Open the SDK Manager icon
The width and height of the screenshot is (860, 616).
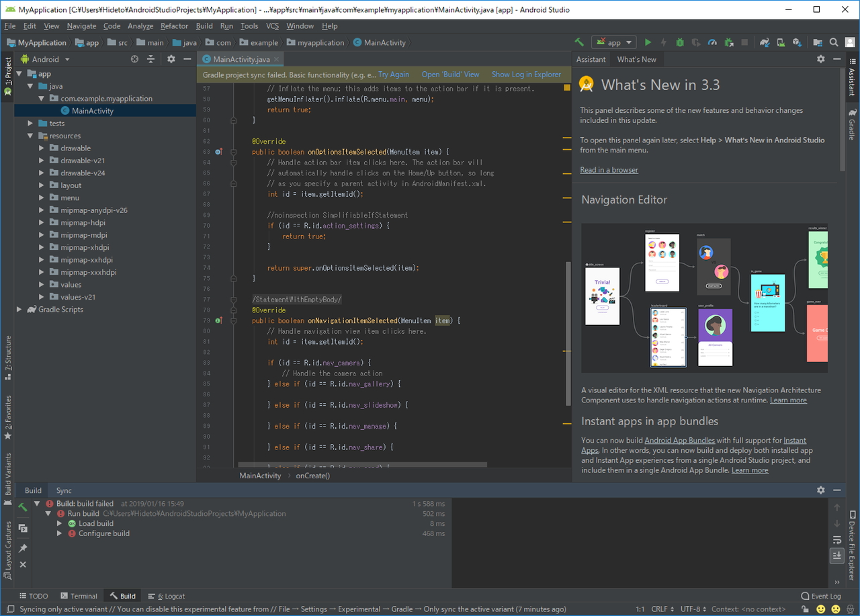coord(795,42)
